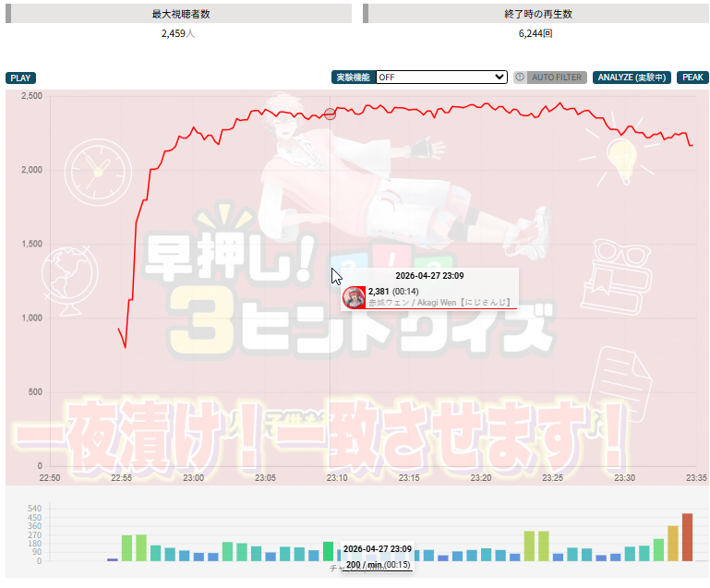Click the tall yellow-orange chat bar

coord(673,544)
